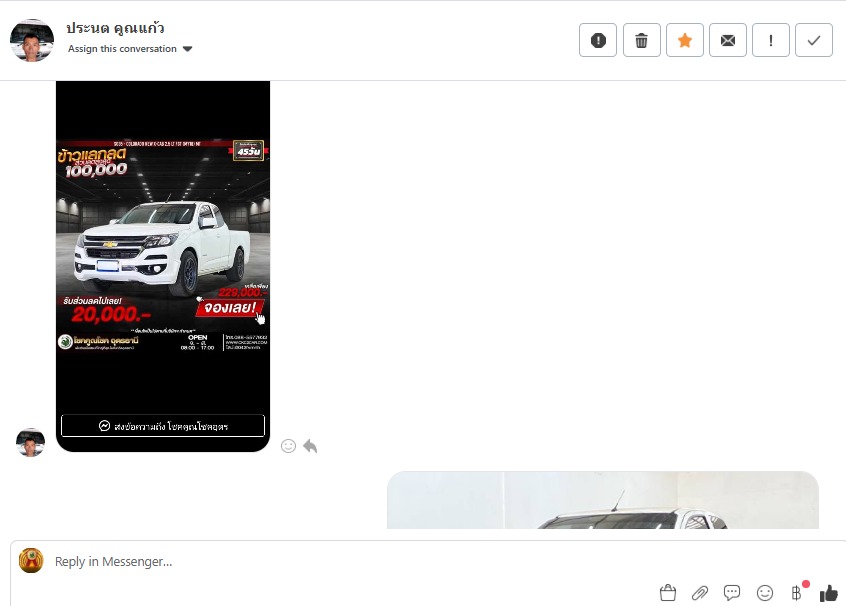The image size is (846, 606).
Task: Mark conversation done with checkmark
Action: 814,40
